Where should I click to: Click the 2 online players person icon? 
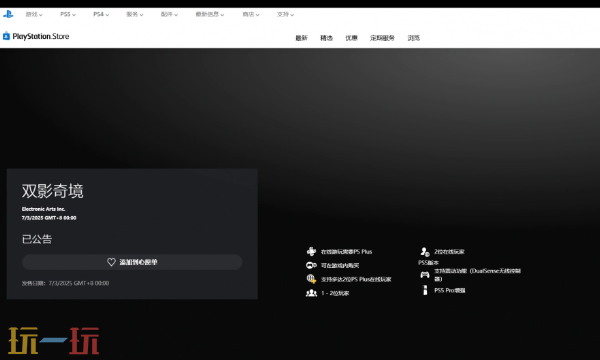point(425,251)
